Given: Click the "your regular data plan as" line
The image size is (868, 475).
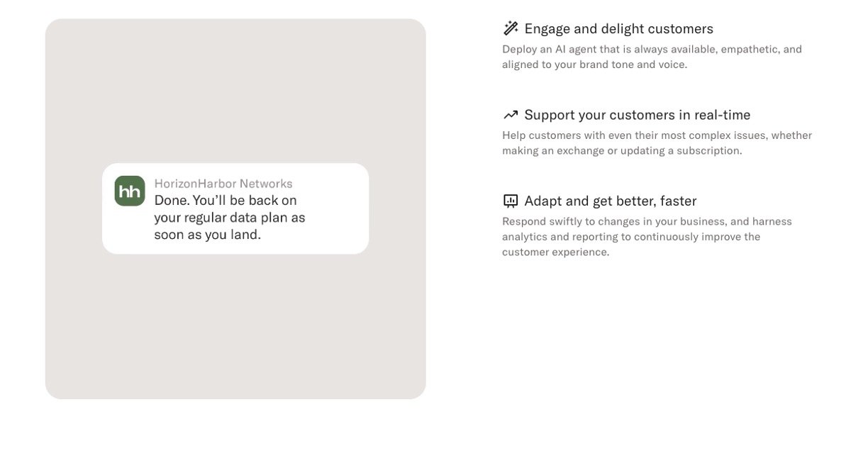Looking at the screenshot, I should 230,218.
